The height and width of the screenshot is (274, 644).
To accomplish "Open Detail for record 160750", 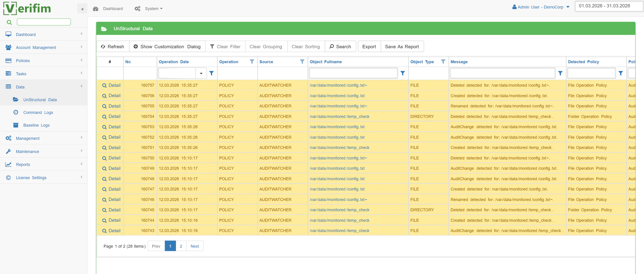I will [x=111, y=158].
